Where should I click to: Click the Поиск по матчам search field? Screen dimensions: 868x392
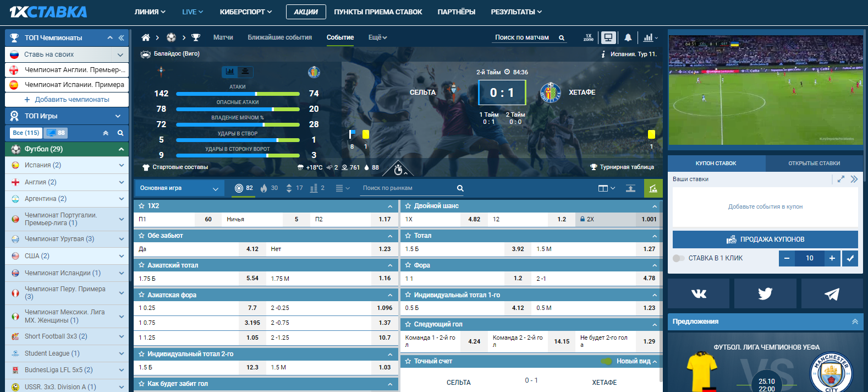(523, 37)
